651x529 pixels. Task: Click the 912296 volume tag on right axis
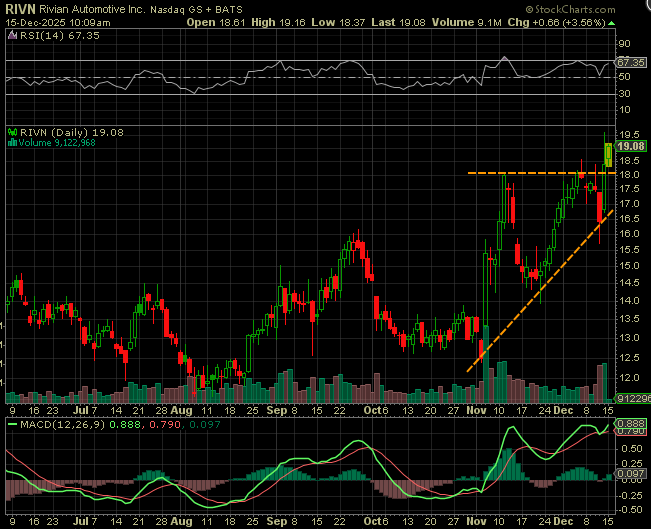click(x=634, y=399)
